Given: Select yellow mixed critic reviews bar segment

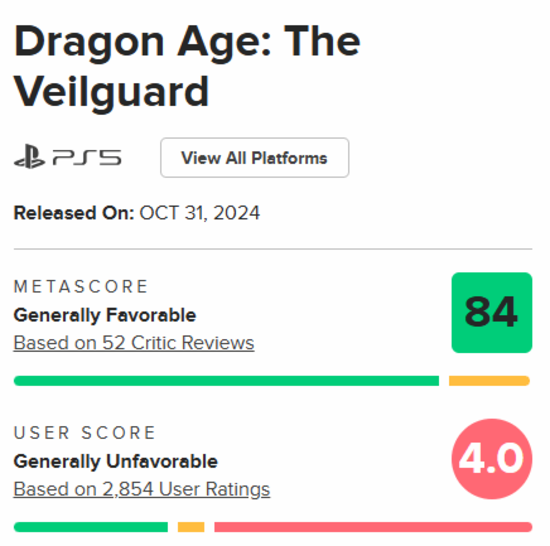Looking at the screenshot, I should (x=489, y=381).
